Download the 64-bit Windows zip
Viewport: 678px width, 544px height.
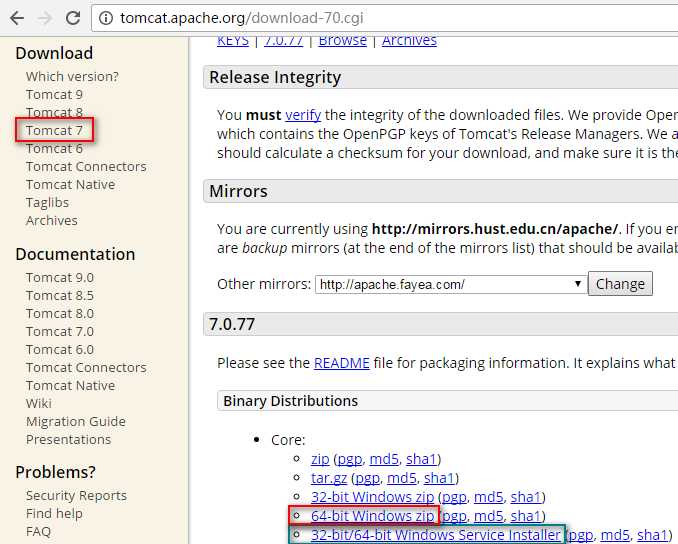click(x=372, y=516)
